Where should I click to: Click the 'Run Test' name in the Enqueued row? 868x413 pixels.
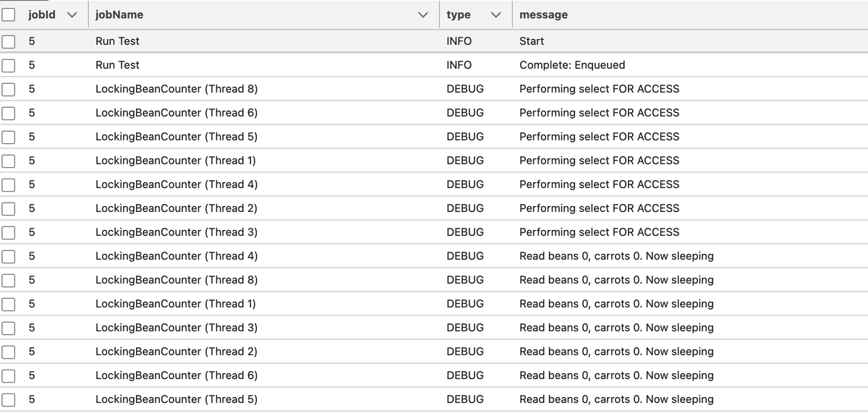pos(117,65)
